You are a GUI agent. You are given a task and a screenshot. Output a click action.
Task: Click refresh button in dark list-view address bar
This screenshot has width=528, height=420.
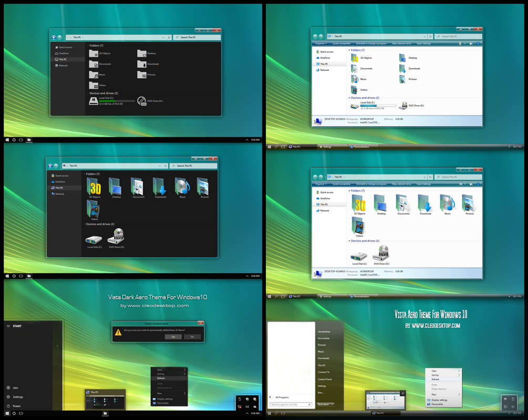[x=169, y=37]
